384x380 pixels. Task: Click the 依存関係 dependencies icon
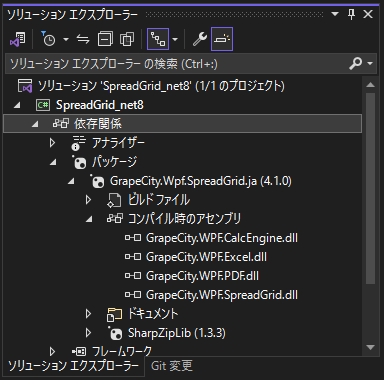coord(61,124)
